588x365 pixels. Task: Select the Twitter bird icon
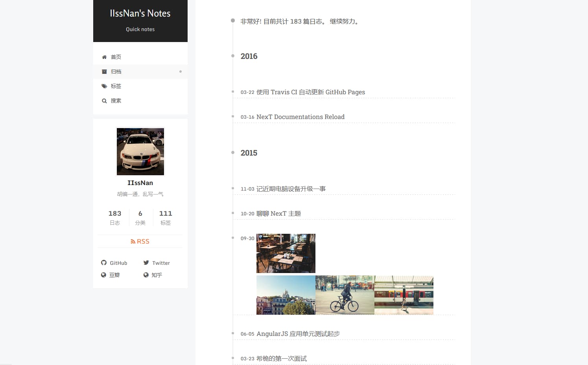(146, 262)
